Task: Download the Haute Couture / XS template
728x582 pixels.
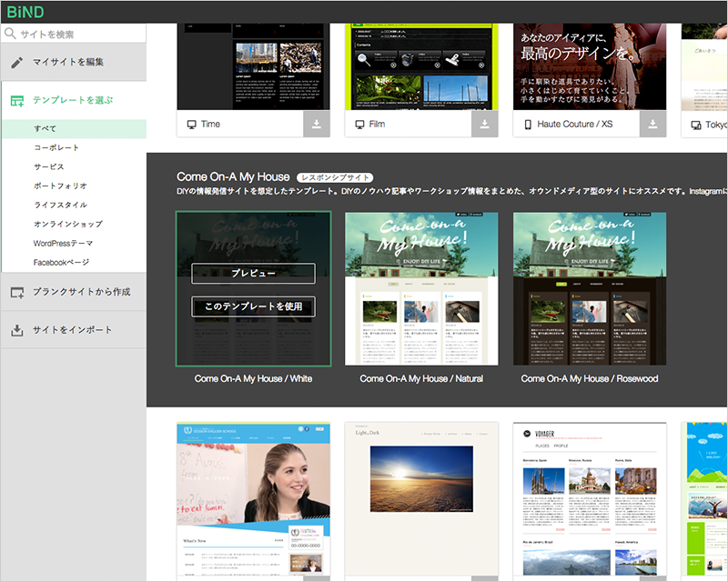Action: point(652,125)
